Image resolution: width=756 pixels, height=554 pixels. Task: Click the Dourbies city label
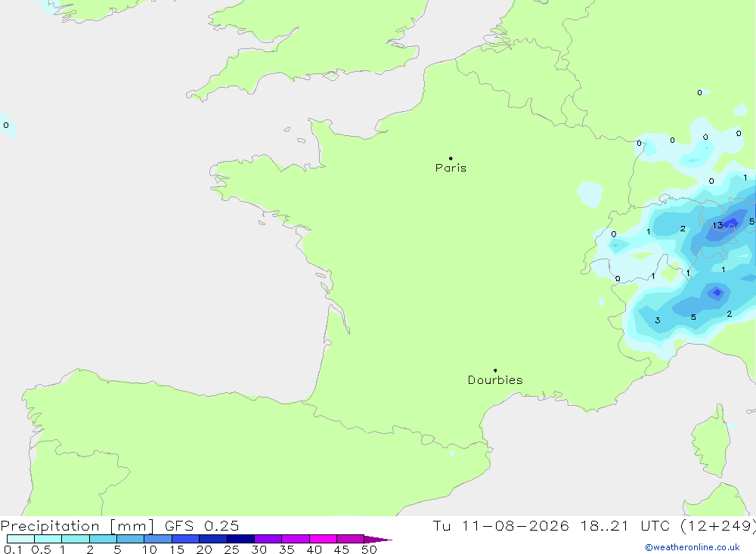pos(495,380)
